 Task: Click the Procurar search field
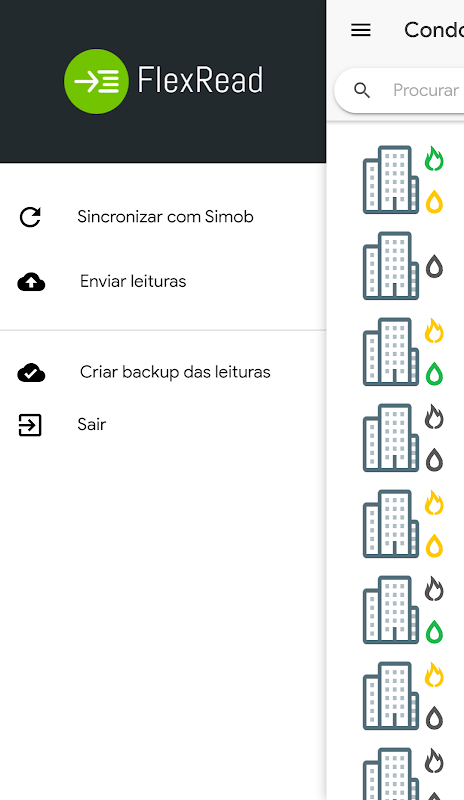click(x=399, y=90)
